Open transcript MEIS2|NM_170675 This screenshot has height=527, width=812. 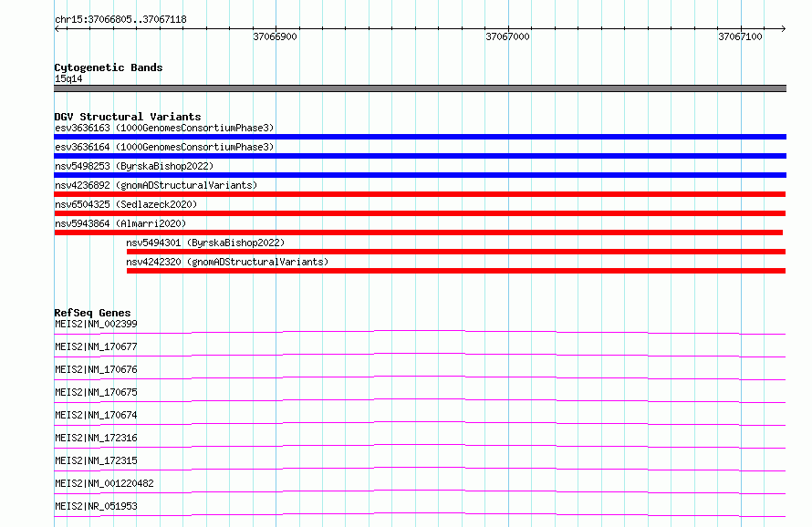(x=96, y=392)
